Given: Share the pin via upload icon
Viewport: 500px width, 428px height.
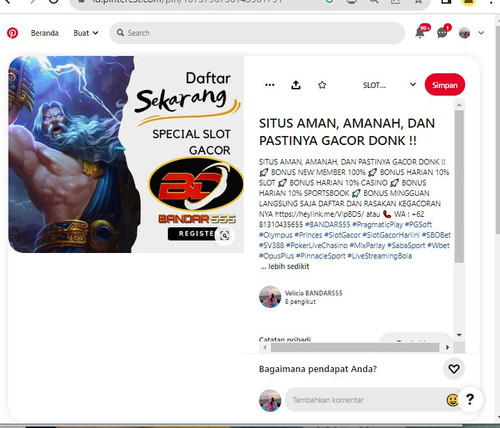Looking at the screenshot, I should [x=296, y=85].
